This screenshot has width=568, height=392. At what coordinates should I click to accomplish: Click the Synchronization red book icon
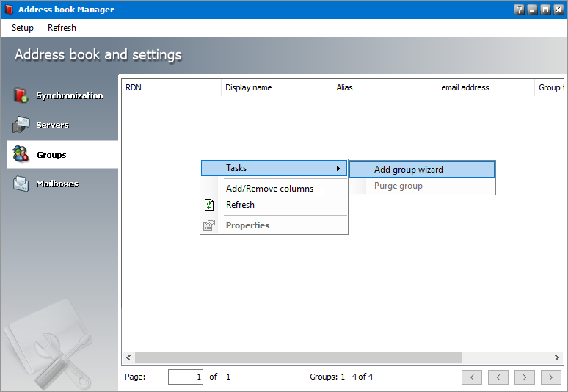21,95
